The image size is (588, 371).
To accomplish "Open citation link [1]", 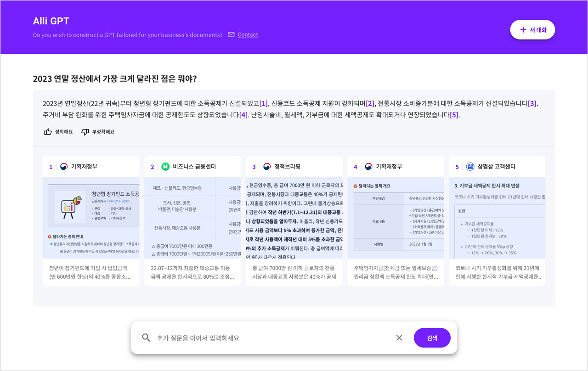I will pos(263,103).
